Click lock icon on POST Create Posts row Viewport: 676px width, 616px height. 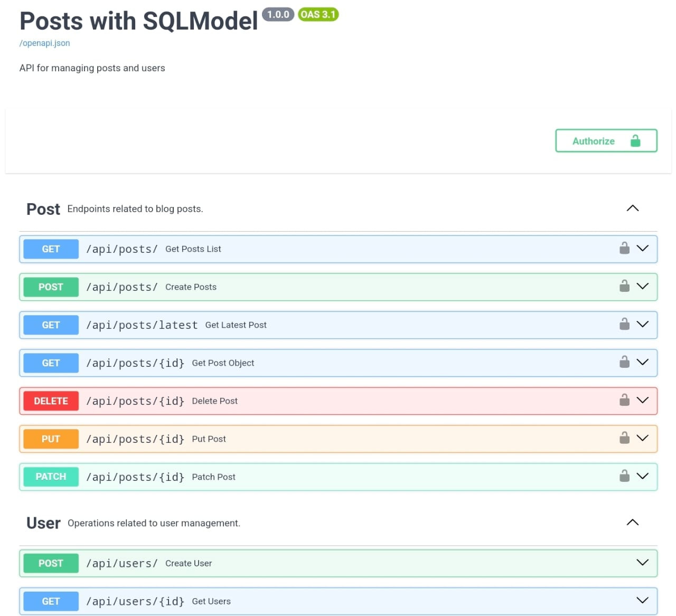(x=624, y=287)
